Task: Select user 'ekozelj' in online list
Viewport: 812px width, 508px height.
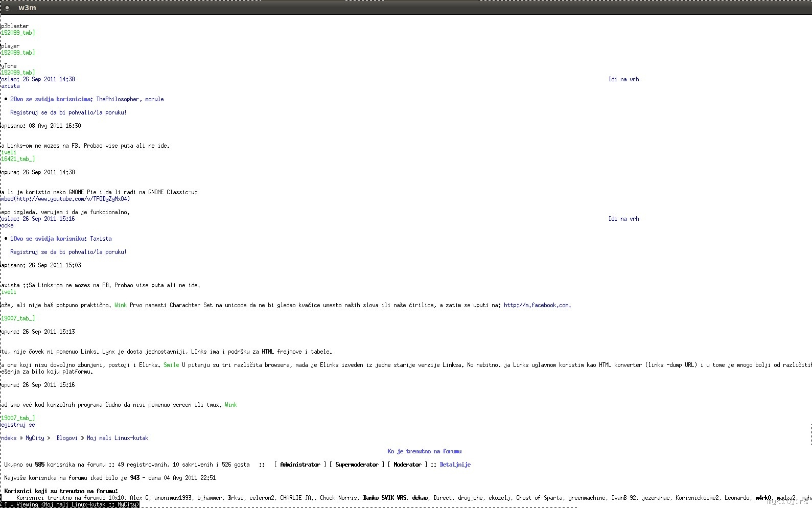Action: [x=499, y=498]
